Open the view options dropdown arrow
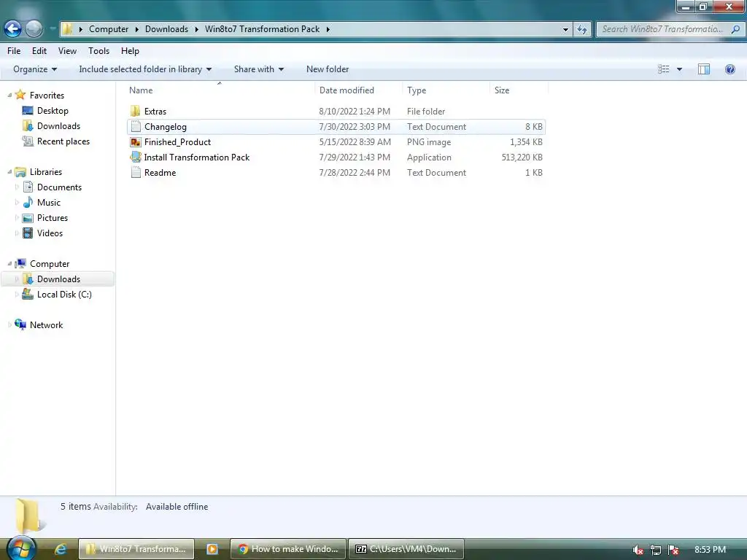The height and width of the screenshot is (560, 747). point(679,69)
